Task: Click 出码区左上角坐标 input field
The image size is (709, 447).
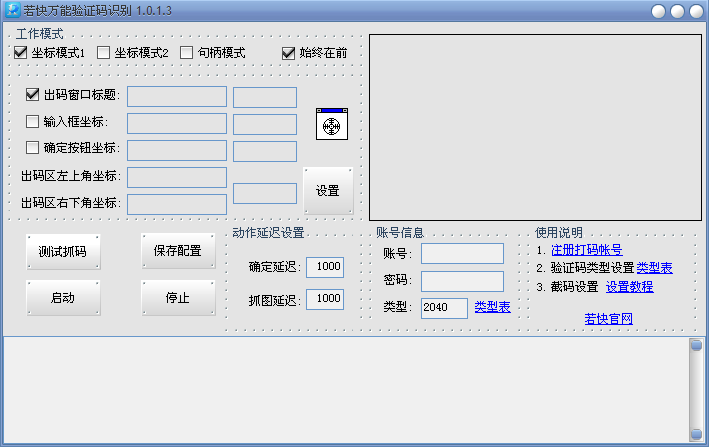Action: [x=177, y=178]
